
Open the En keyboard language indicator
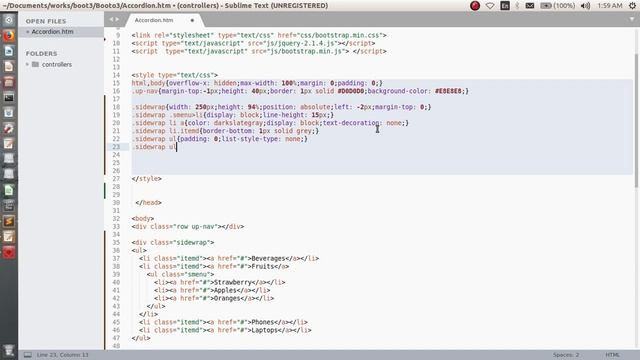[x=505, y=6]
